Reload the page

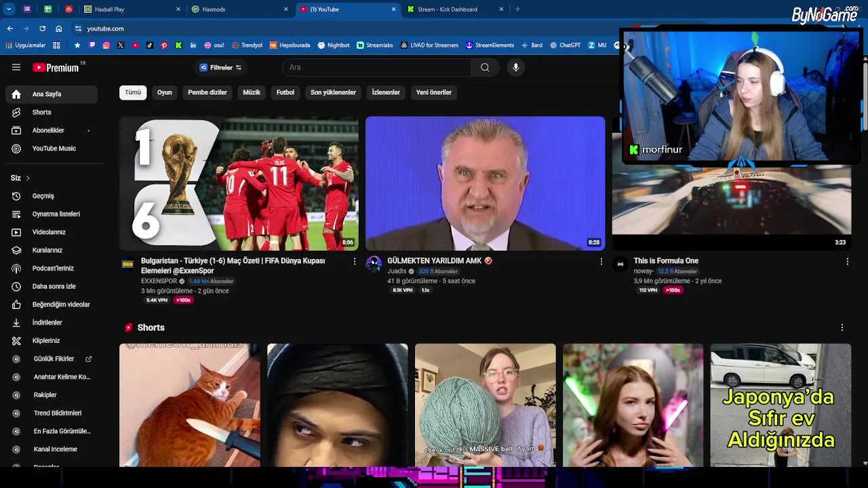point(42,28)
